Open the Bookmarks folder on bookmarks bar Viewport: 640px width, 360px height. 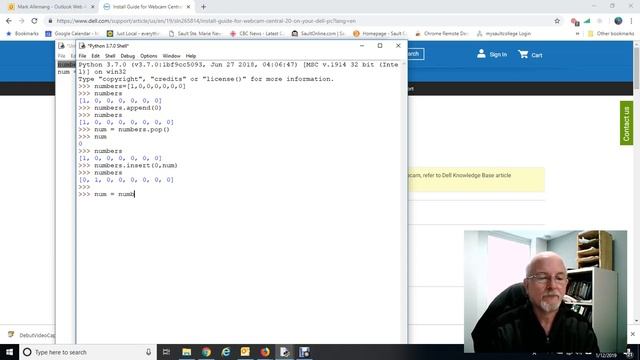(22, 33)
